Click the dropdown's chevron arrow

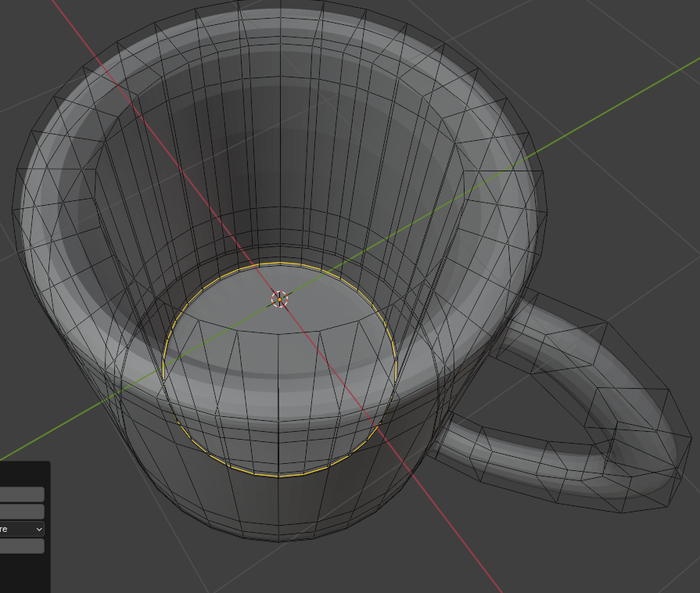coord(39,530)
